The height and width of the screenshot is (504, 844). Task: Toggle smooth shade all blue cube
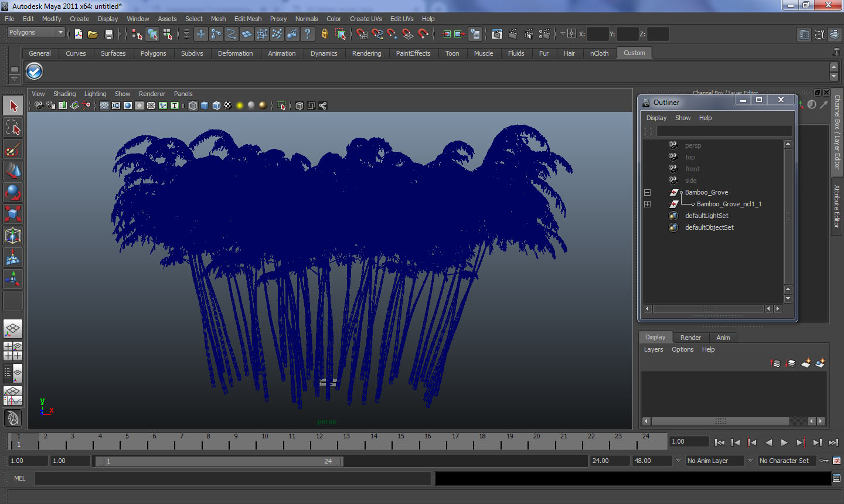[x=205, y=105]
